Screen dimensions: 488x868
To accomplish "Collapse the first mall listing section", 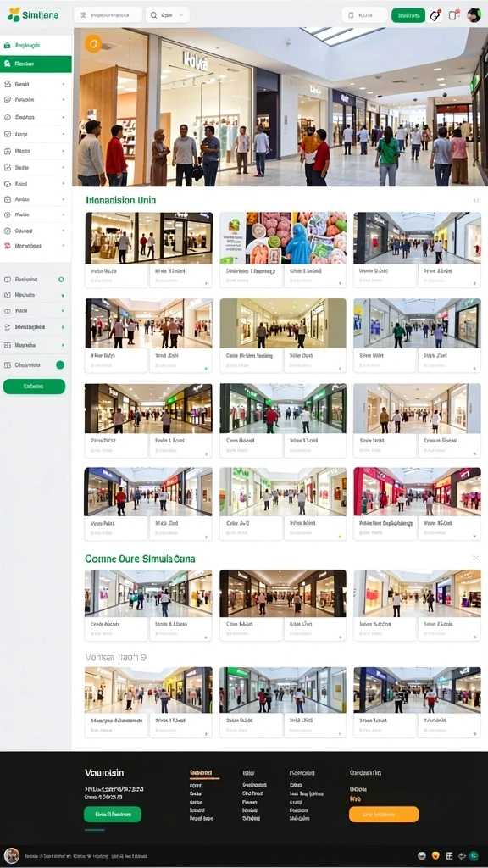I will click(476, 200).
